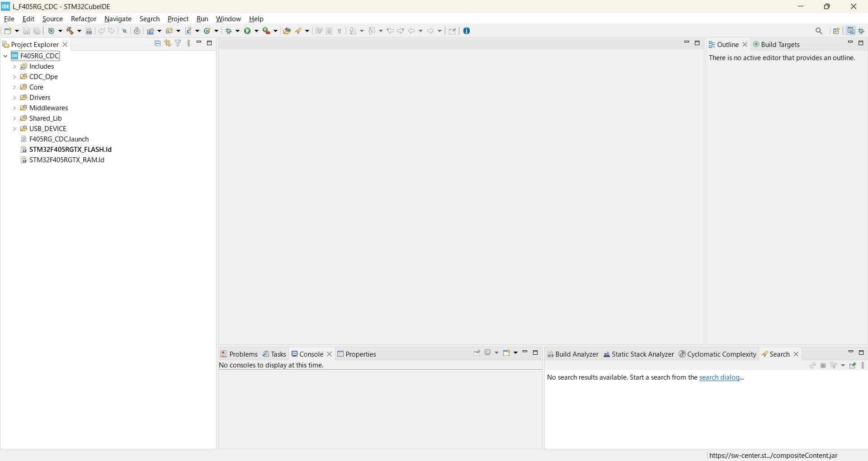Open the Refactor menu
The height and width of the screenshot is (461, 868).
pos(84,19)
